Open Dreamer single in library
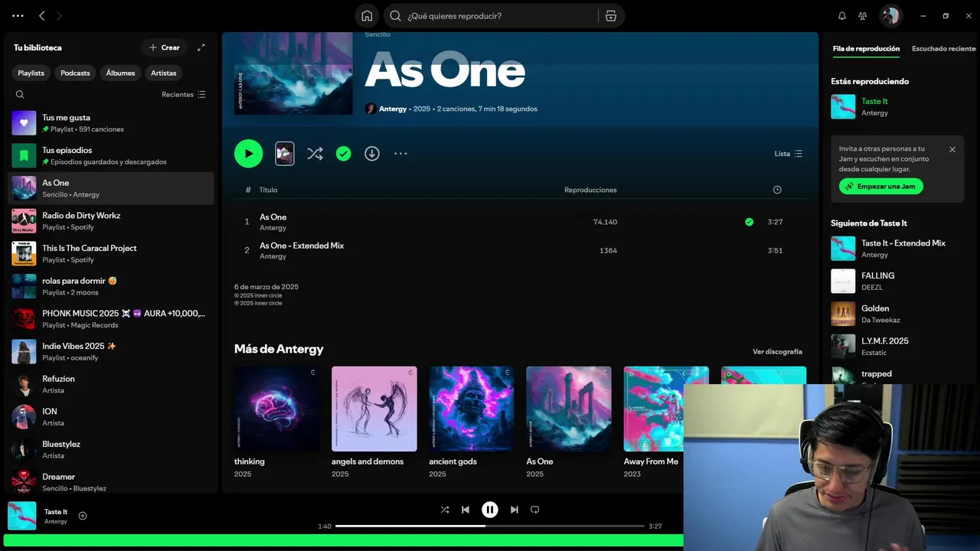Image resolution: width=980 pixels, height=551 pixels. (x=111, y=482)
